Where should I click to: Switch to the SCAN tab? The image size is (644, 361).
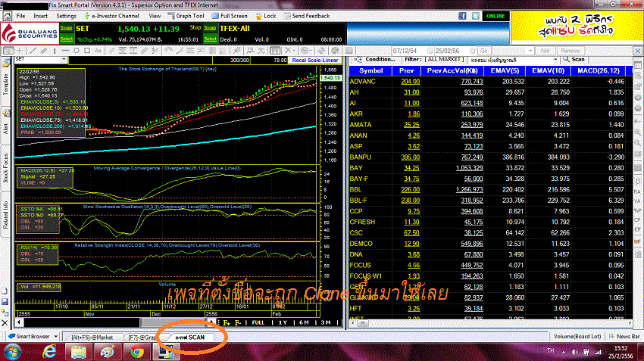(x=190, y=338)
